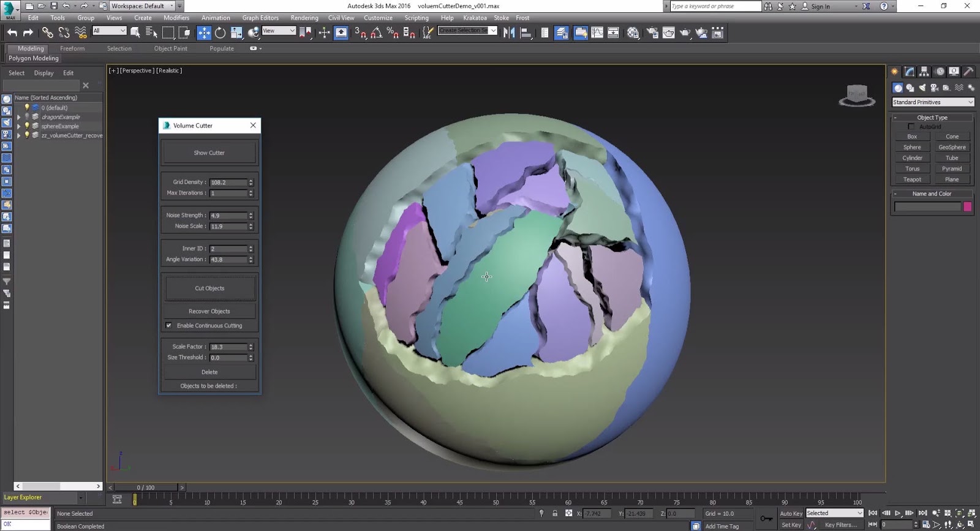Open the Modifiers menu

click(x=176, y=18)
